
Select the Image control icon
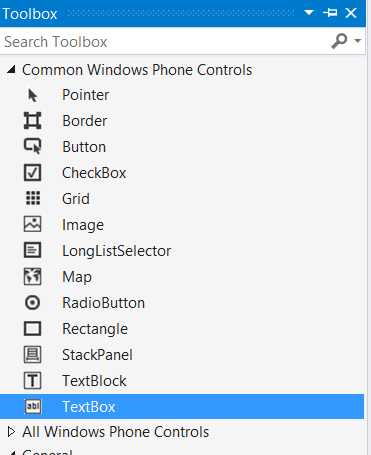coord(32,224)
